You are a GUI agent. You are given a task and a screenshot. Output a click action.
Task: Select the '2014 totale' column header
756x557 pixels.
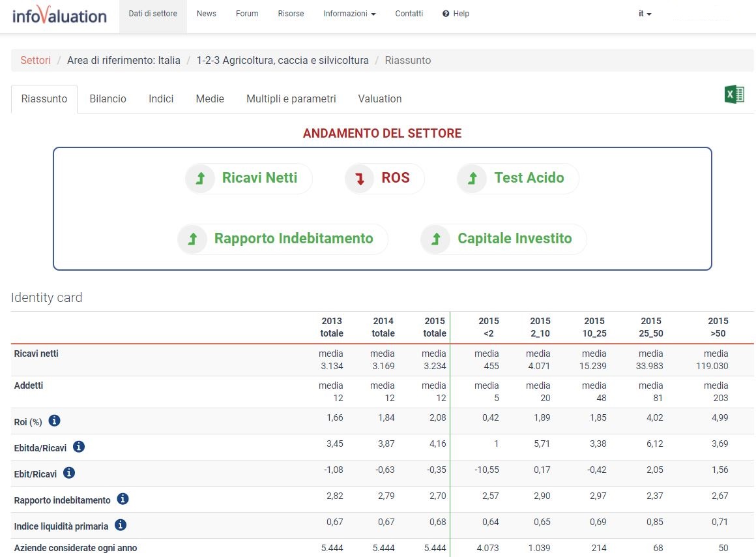tap(383, 327)
